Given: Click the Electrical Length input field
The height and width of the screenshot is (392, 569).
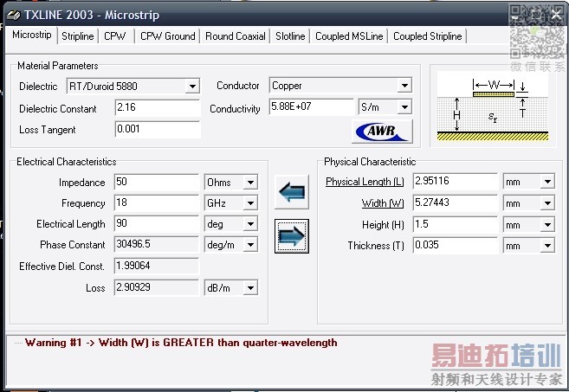Looking at the screenshot, I should pos(157,224).
